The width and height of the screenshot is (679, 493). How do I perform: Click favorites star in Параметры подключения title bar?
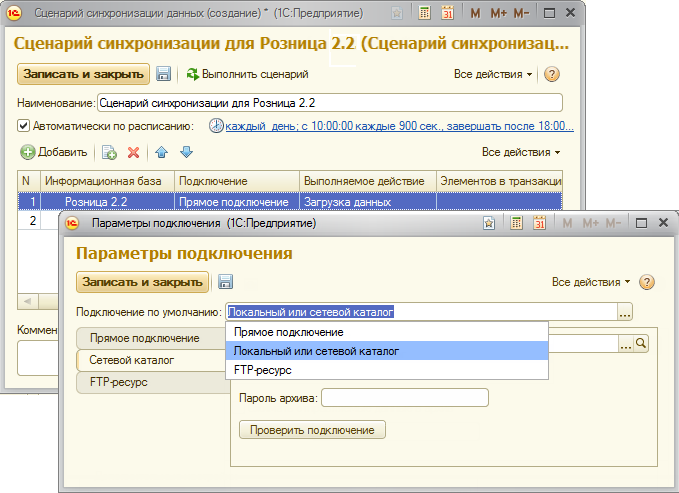point(489,223)
